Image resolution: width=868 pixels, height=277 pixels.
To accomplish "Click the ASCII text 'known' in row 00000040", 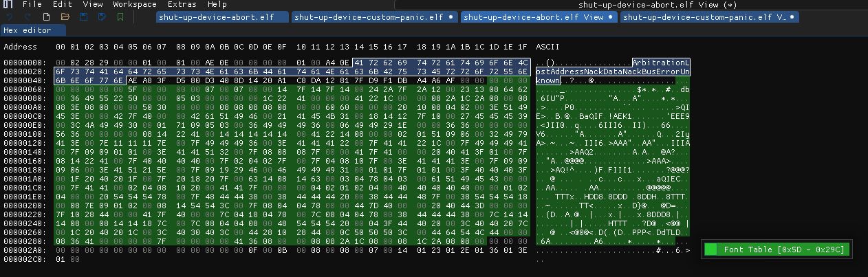I will pos(547,80).
